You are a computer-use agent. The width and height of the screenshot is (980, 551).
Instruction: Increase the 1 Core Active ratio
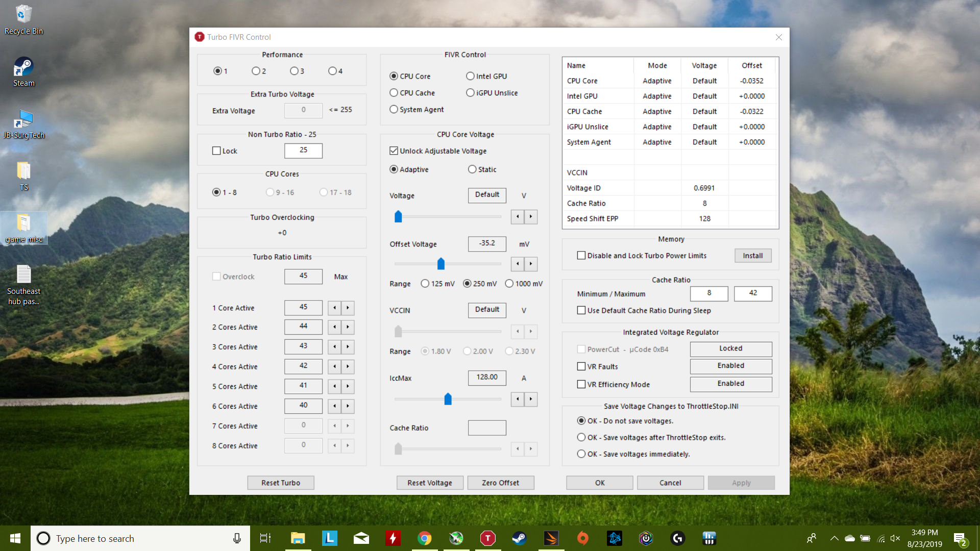pos(348,308)
